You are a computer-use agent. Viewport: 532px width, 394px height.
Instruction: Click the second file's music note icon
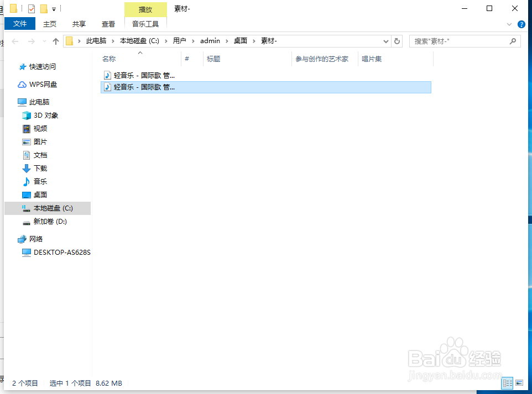click(x=107, y=87)
